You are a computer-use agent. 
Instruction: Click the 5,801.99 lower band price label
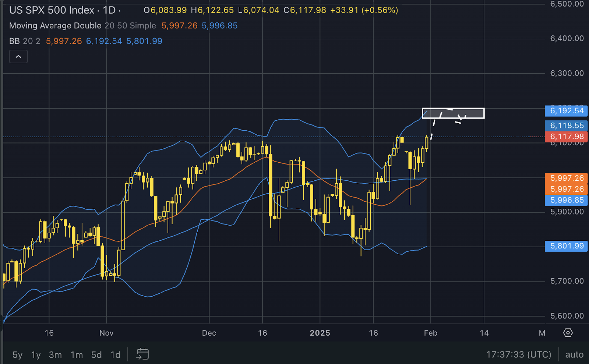coord(567,246)
